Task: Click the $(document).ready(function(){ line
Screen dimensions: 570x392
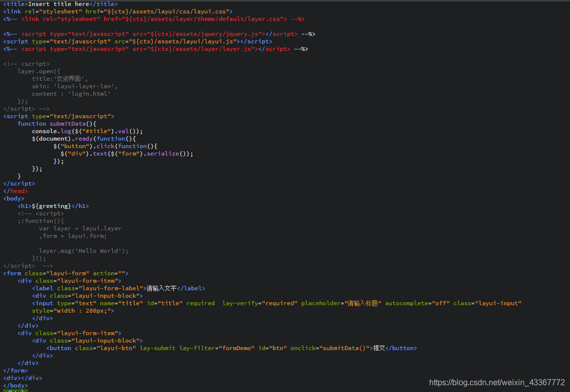Action: [x=84, y=139]
